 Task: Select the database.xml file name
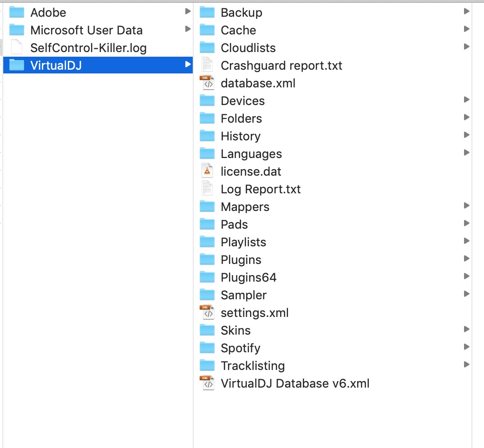258,83
